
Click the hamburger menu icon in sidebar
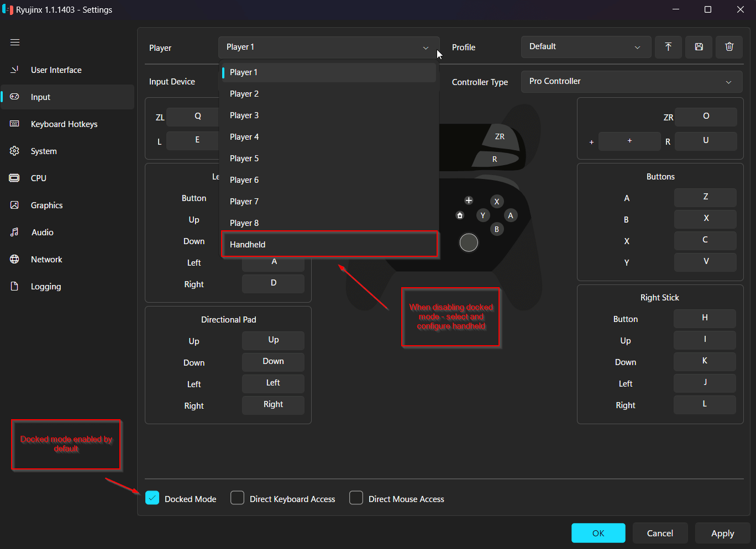[x=15, y=43]
